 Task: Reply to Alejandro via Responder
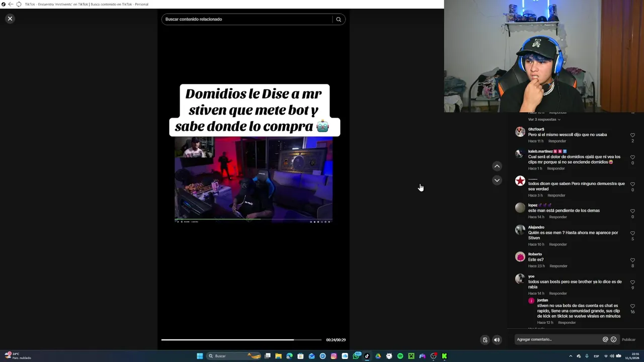pos(557,244)
